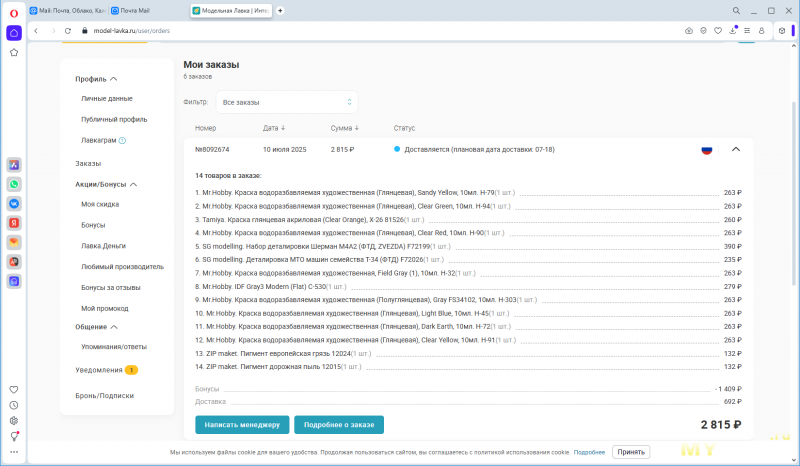Open Лавка Деньги menu item
The width and height of the screenshot is (800, 466).
pos(103,246)
